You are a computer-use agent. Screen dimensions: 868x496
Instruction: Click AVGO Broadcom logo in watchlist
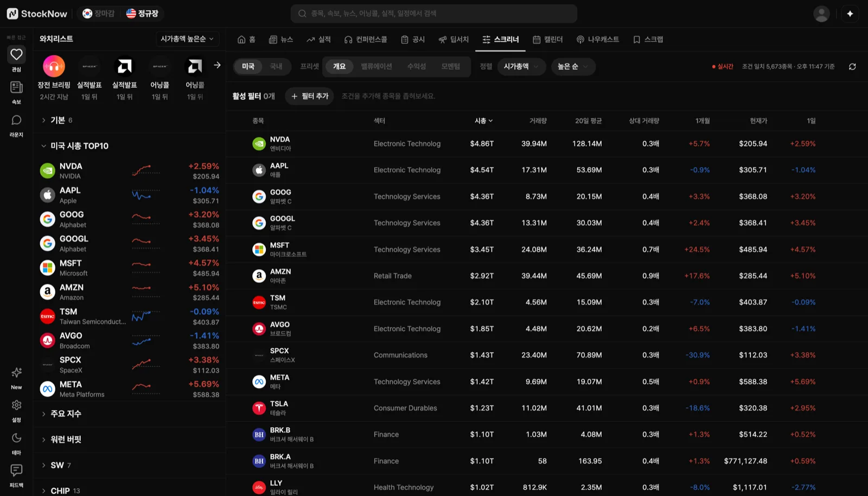pyautogui.click(x=48, y=340)
